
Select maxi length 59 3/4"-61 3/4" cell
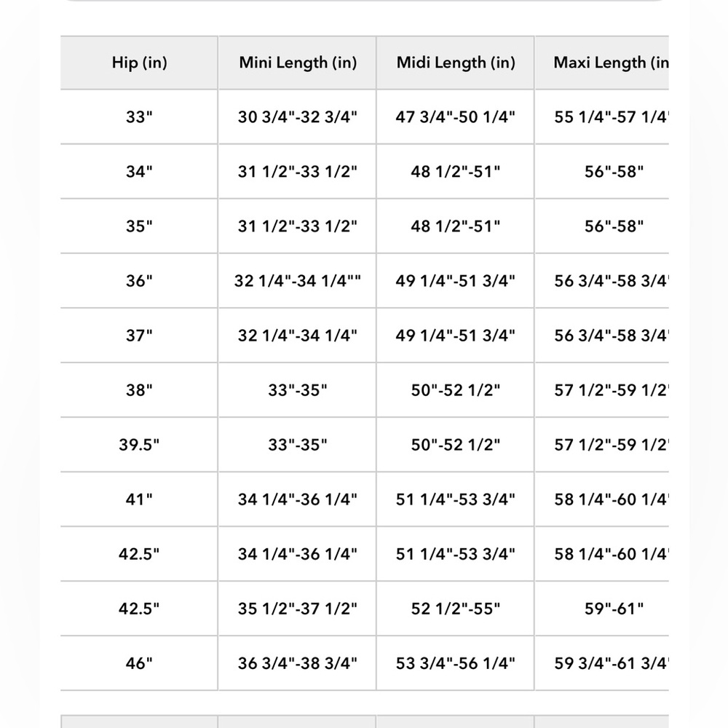tap(610, 663)
